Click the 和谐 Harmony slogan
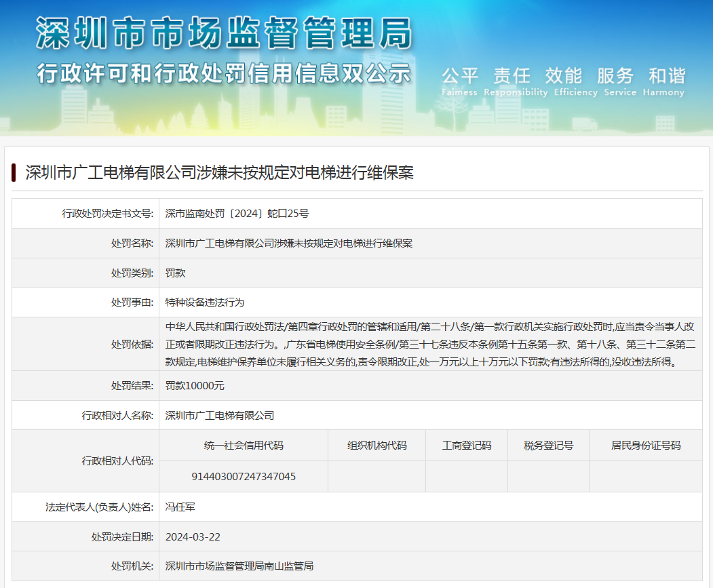 click(x=664, y=81)
